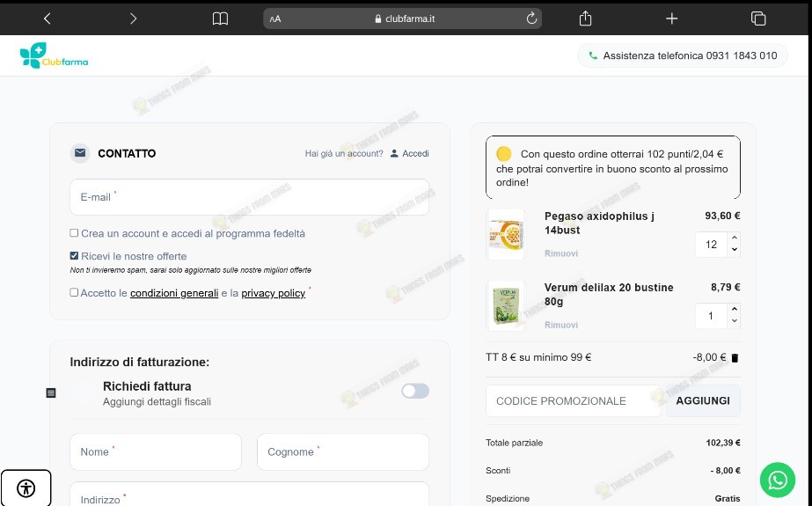
Task: Click the CODICE PROMOZIONALE field
Action: coord(574,401)
